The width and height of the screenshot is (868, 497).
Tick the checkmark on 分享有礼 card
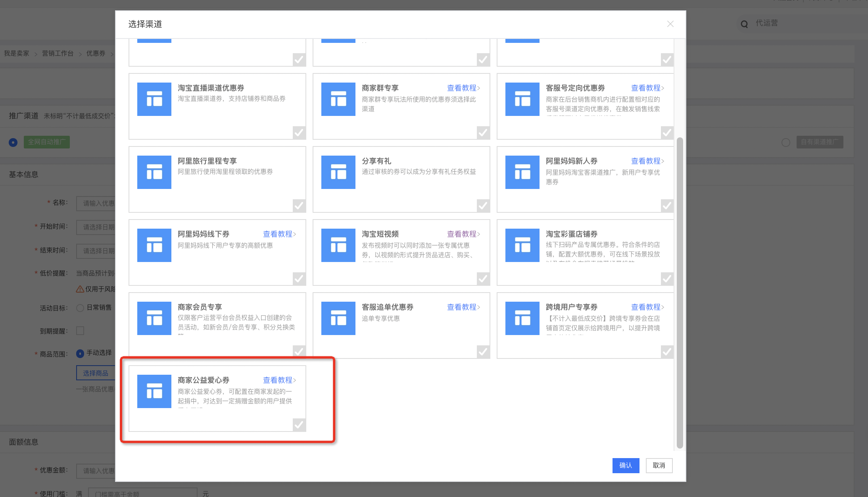click(x=483, y=206)
